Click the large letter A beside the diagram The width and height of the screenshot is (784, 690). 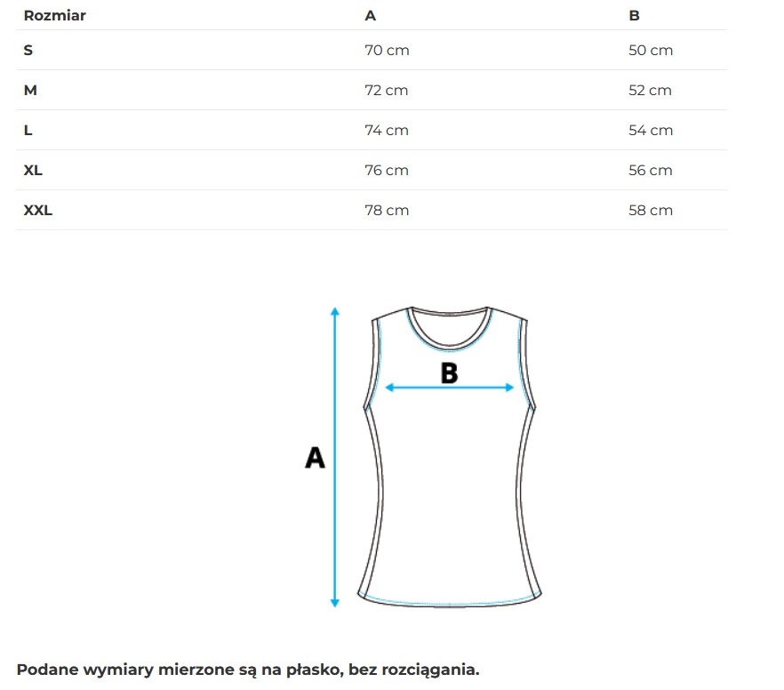[x=315, y=458]
